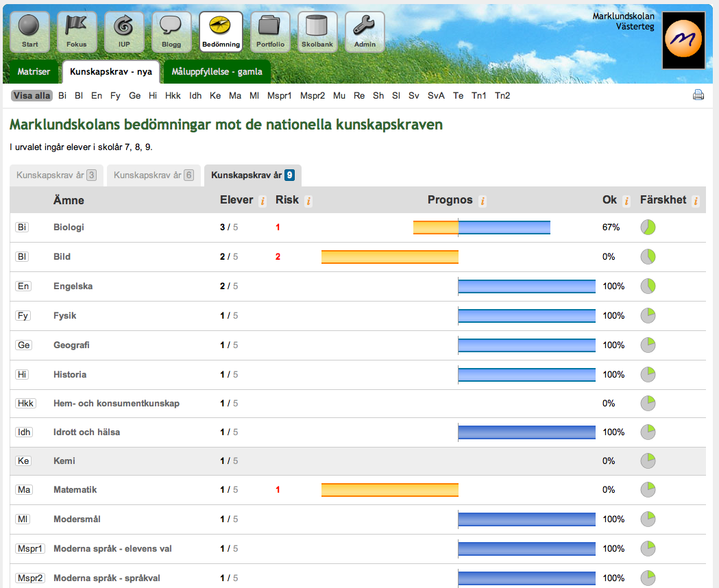Open the Admin wrench icon
This screenshot has height=588, width=719.
365,31
